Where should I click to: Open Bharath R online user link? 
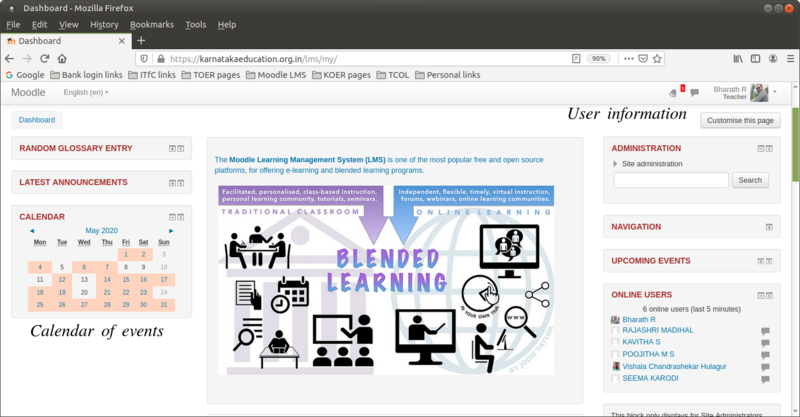click(x=639, y=320)
